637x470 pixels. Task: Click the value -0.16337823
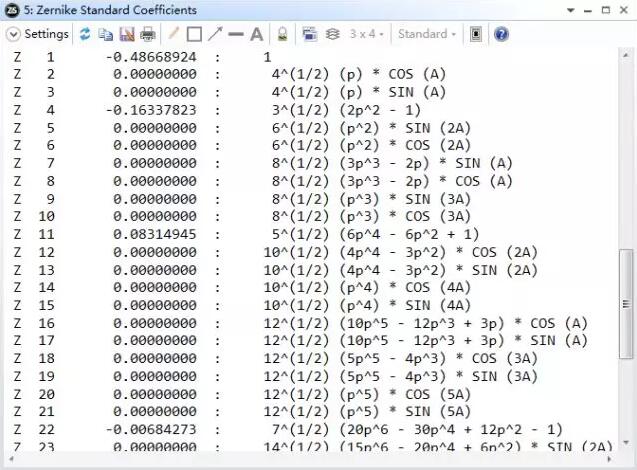(151, 110)
